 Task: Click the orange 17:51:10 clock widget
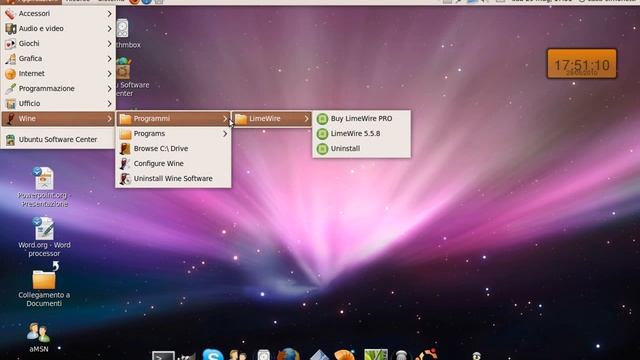pos(582,64)
